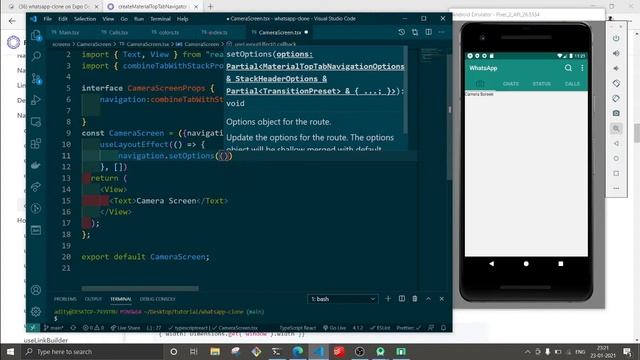Open notifications bell in the status bar
640x360 pixels.
444,328
